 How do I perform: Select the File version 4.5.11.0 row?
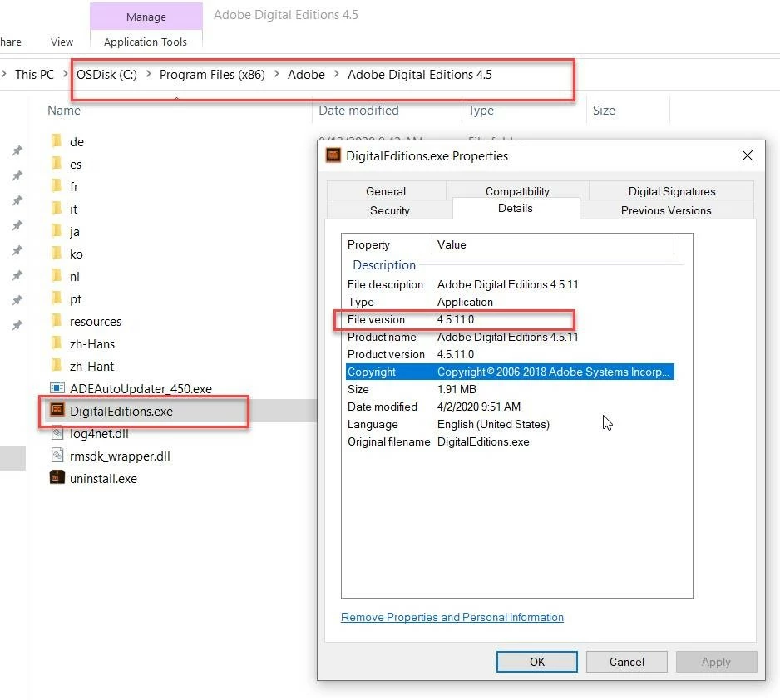click(x=510, y=319)
